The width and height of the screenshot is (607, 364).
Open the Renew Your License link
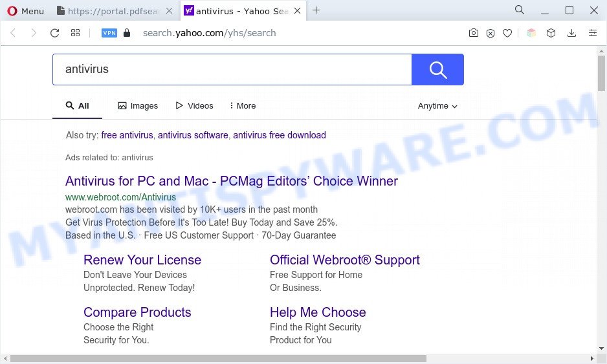click(x=142, y=260)
